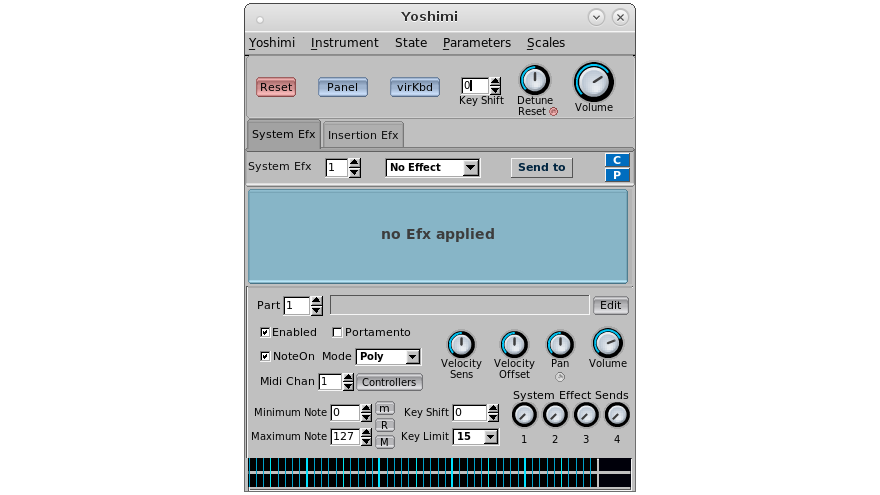880x495 pixels.
Task: Increase Minimum Note with up arrow
Action: [366, 409]
